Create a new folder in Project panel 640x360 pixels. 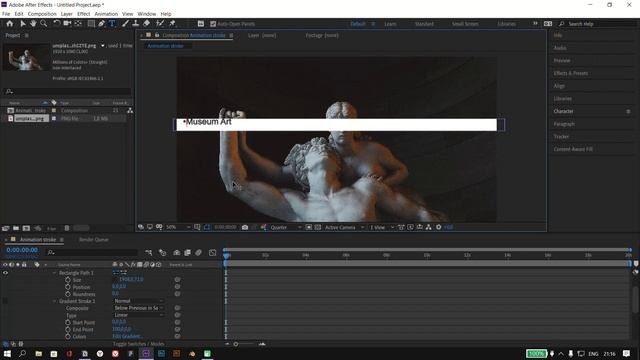[16, 228]
